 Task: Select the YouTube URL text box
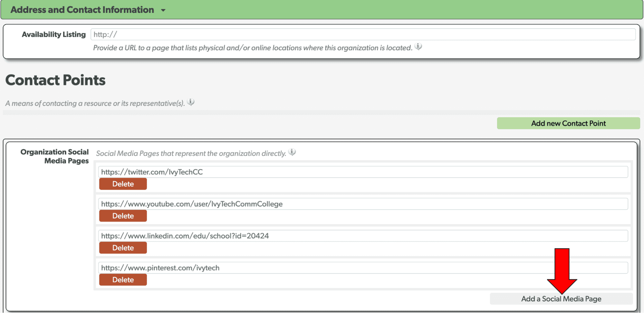363,204
